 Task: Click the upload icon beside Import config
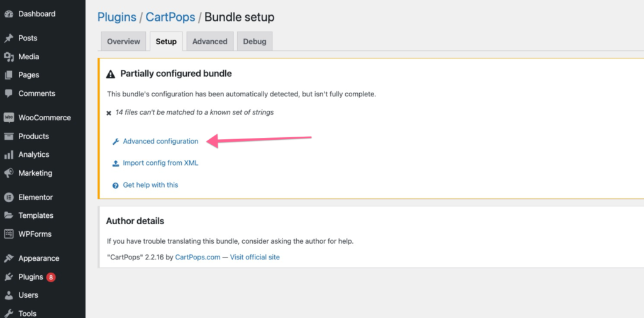pyautogui.click(x=116, y=163)
